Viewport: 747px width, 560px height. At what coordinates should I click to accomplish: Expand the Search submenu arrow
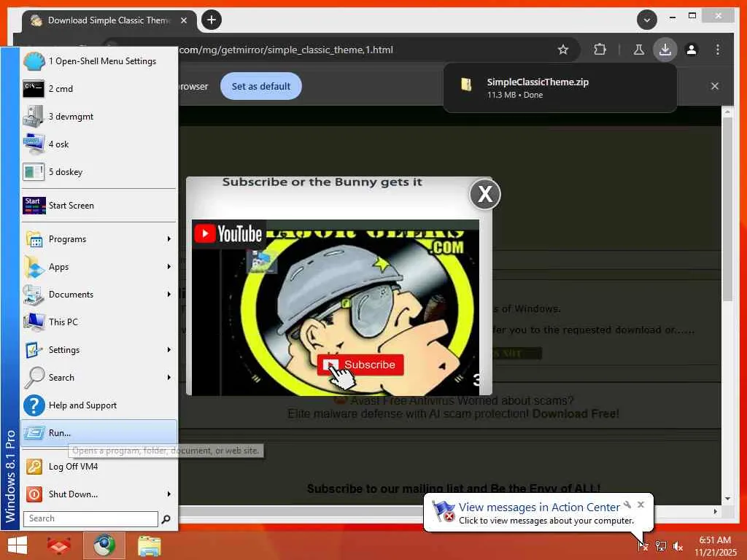click(169, 377)
